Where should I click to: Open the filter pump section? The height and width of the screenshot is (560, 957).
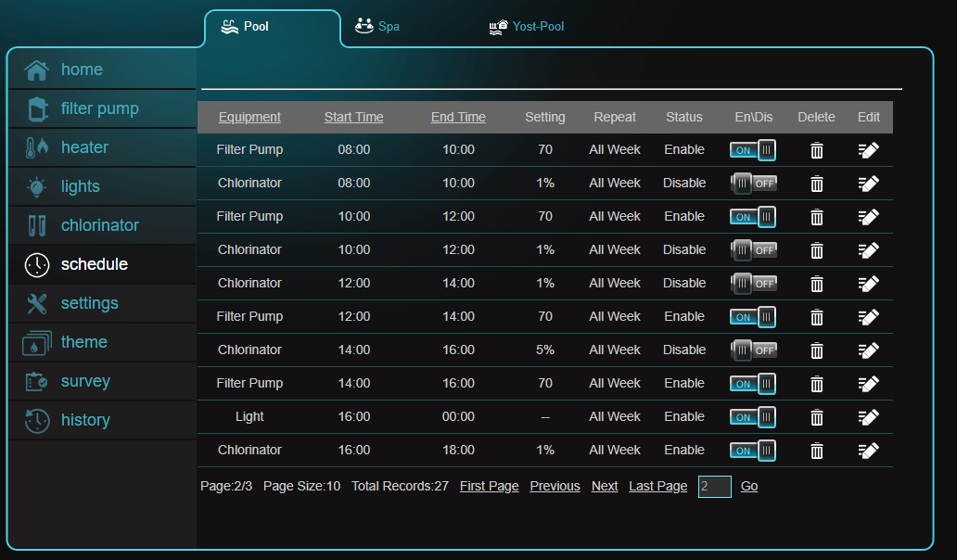coord(102,108)
